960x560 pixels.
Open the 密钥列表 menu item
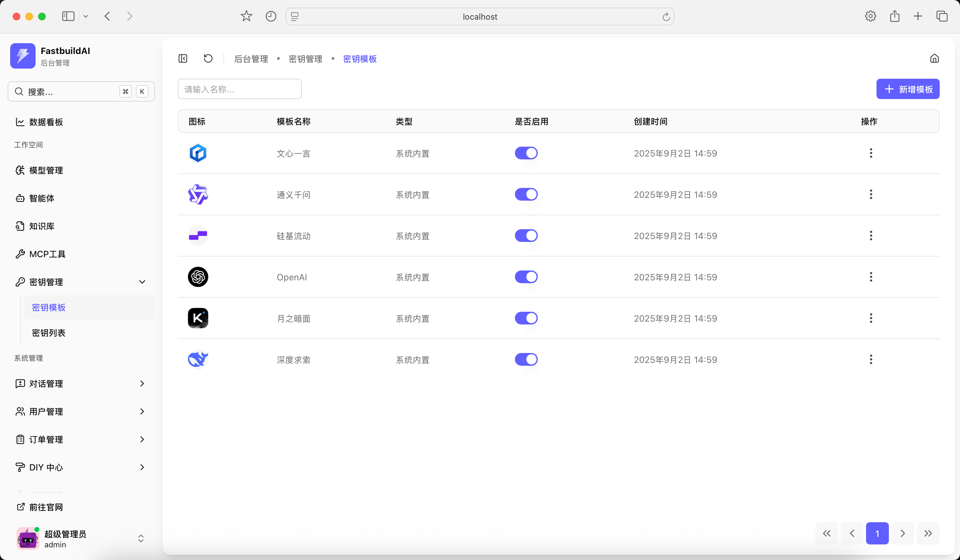coord(49,333)
